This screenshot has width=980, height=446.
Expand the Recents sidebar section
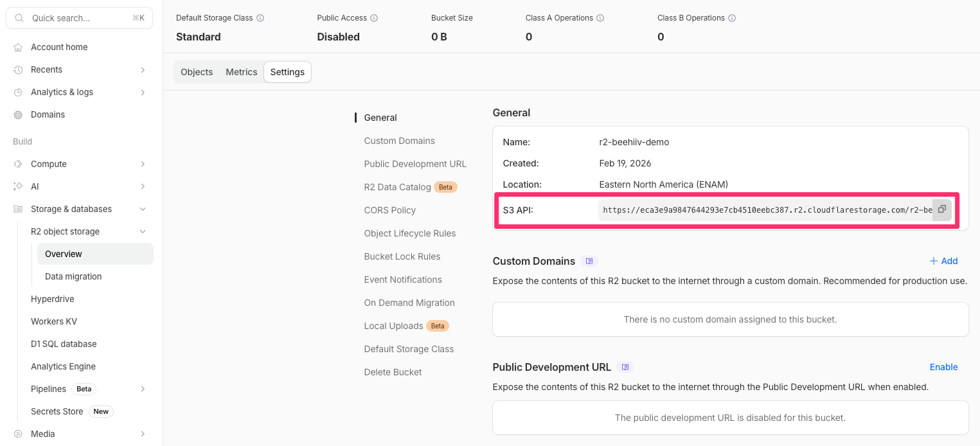pos(143,69)
